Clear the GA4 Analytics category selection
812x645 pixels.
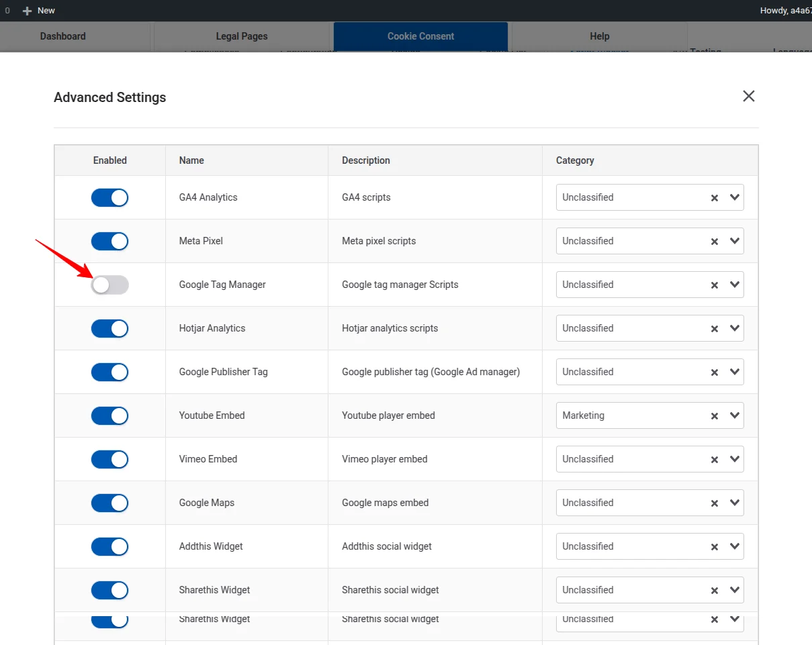[715, 198]
